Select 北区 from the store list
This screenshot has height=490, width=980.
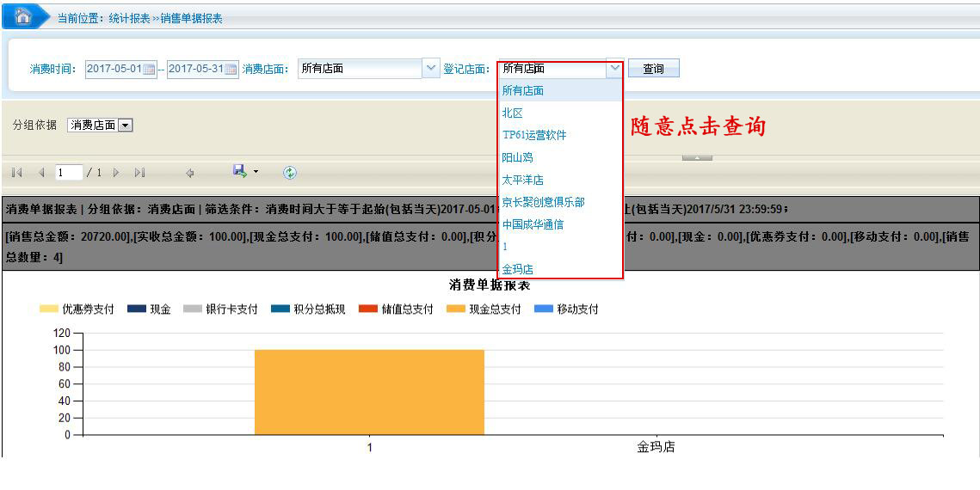[513, 113]
